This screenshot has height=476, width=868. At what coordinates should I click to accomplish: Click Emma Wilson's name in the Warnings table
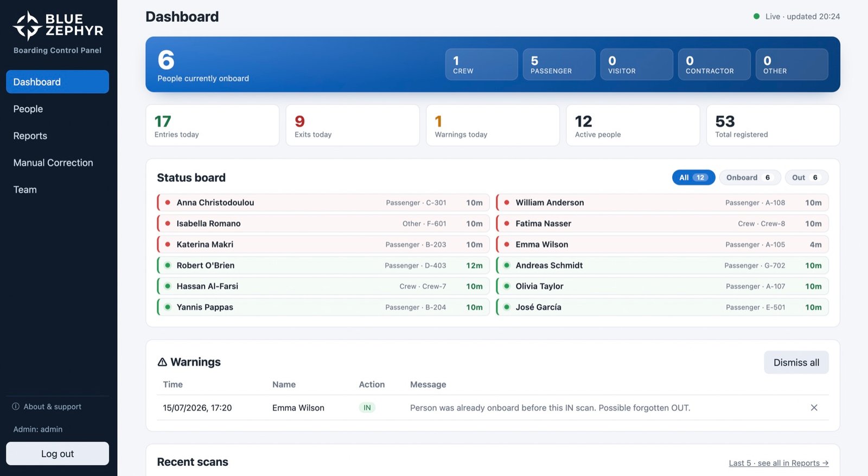[298, 408]
